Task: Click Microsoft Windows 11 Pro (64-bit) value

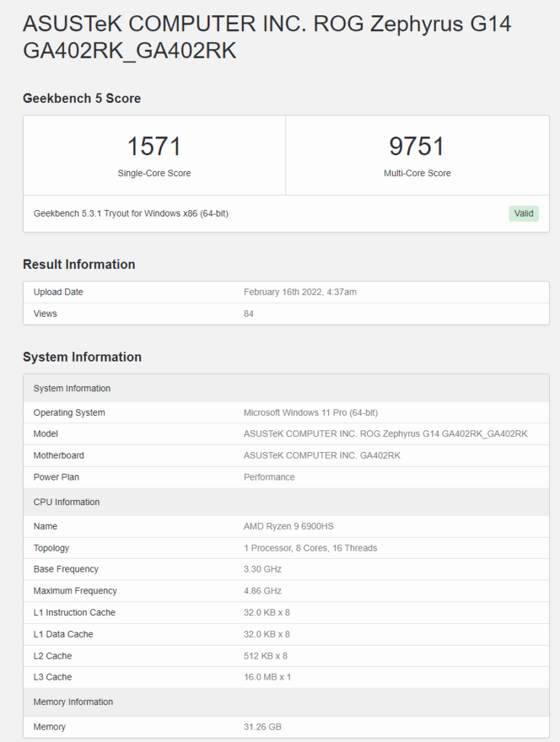Action: click(x=311, y=412)
